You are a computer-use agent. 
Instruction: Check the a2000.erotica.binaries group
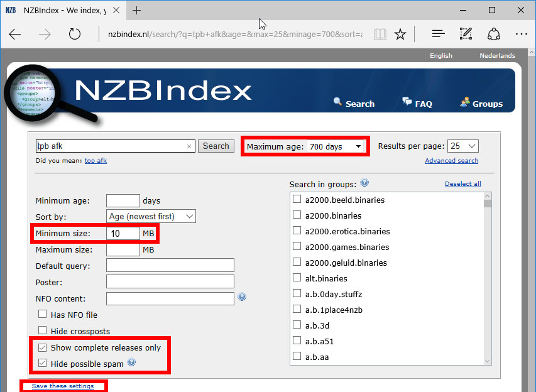297,231
